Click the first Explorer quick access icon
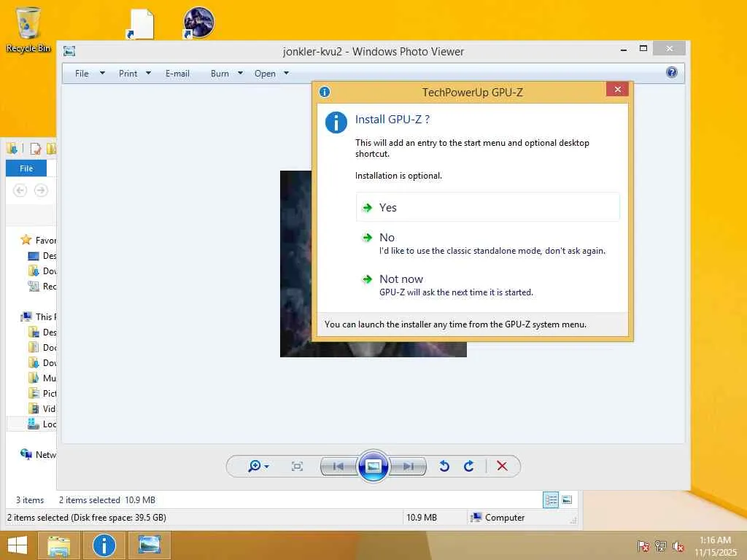The image size is (747, 560). click(x=12, y=149)
